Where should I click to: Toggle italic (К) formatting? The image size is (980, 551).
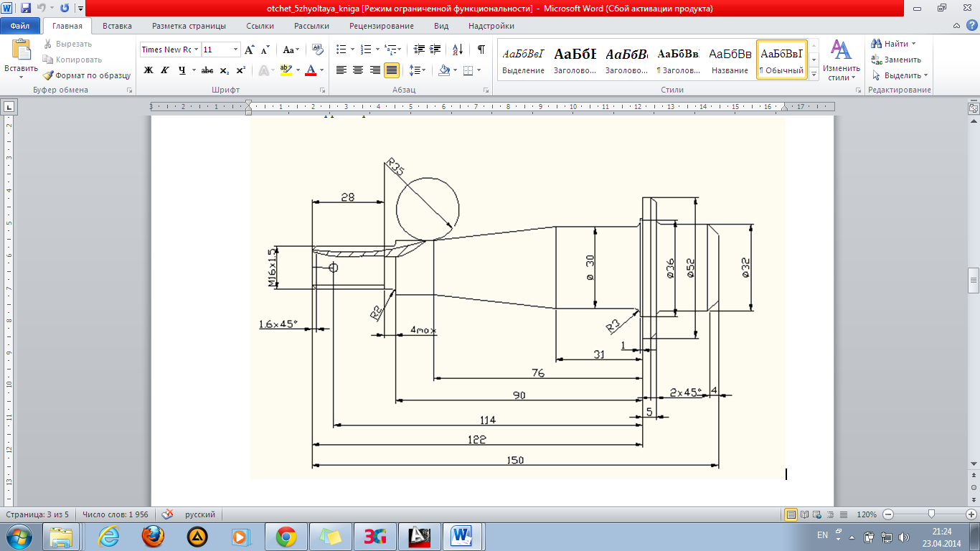pos(165,70)
